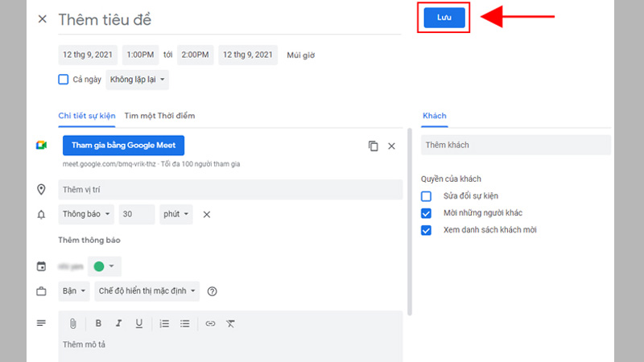Open Chế độ hiển thị mặc định dropdown
The height and width of the screenshot is (362, 644).
pos(147,291)
